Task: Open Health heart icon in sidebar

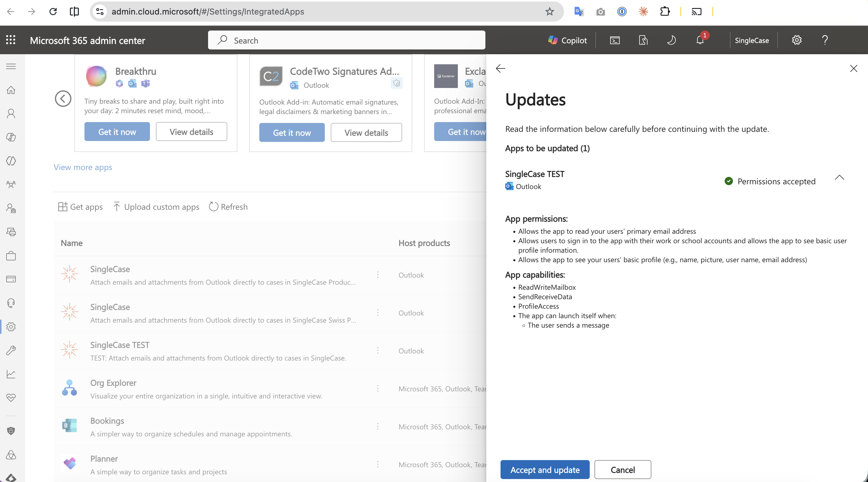Action: click(x=11, y=398)
